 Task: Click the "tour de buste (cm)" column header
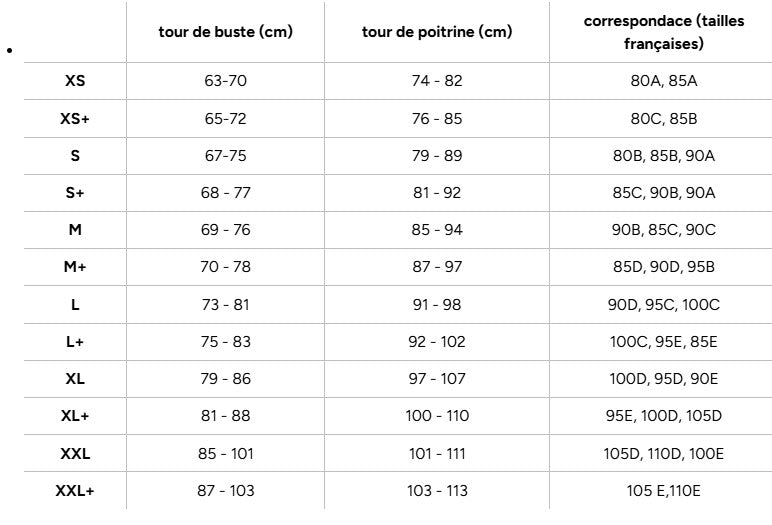[225, 32]
